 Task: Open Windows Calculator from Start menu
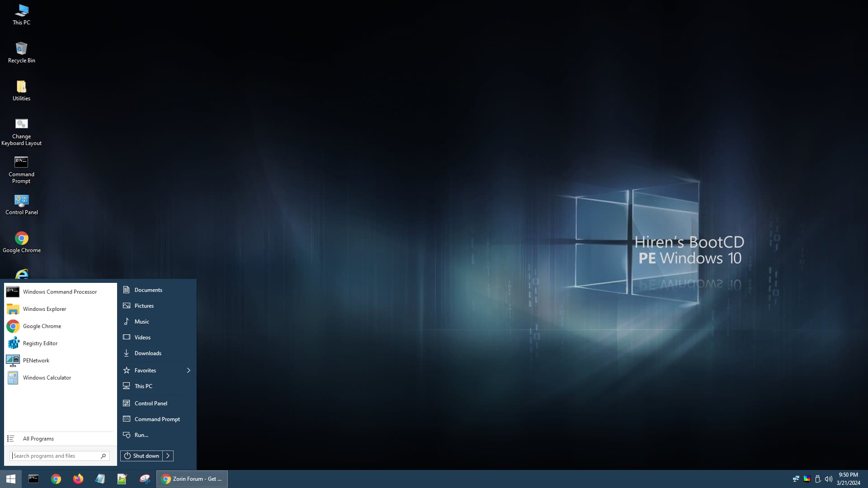pos(60,378)
